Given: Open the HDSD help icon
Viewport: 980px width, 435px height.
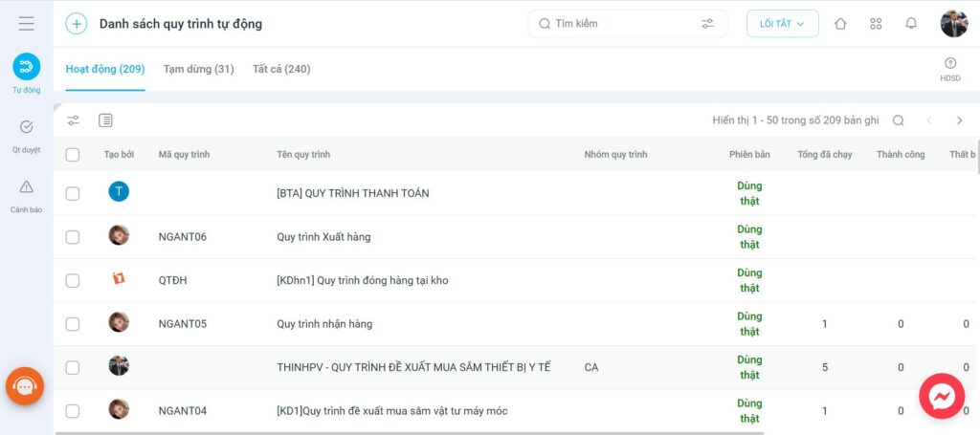Looking at the screenshot, I should pos(949,69).
